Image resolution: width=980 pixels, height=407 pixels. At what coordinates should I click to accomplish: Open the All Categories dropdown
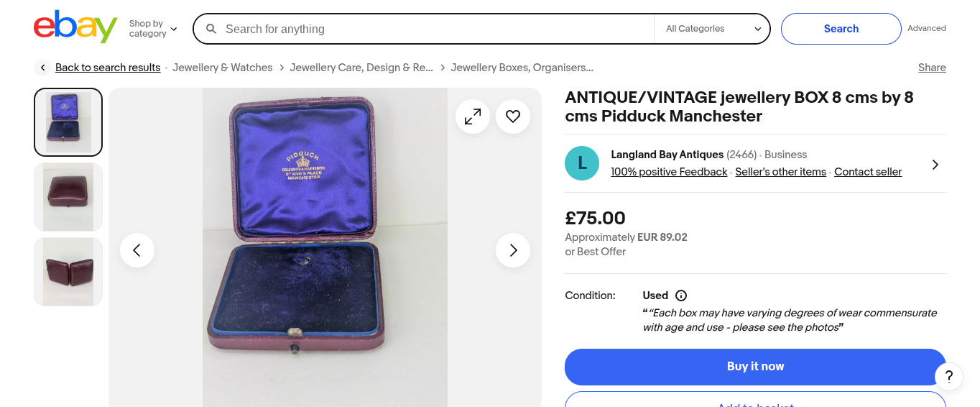pos(712,29)
